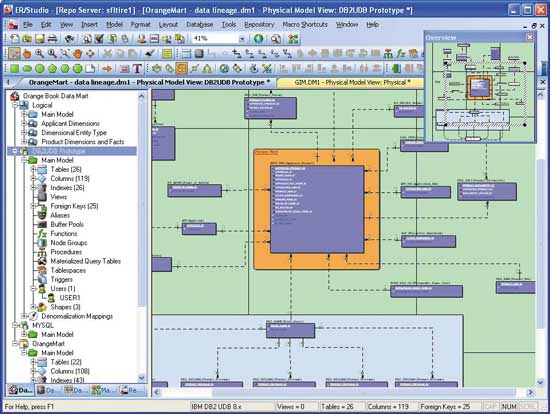This screenshot has height=414, width=550.
Task: Insert a green rectangle shape
Action: pos(14,68)
